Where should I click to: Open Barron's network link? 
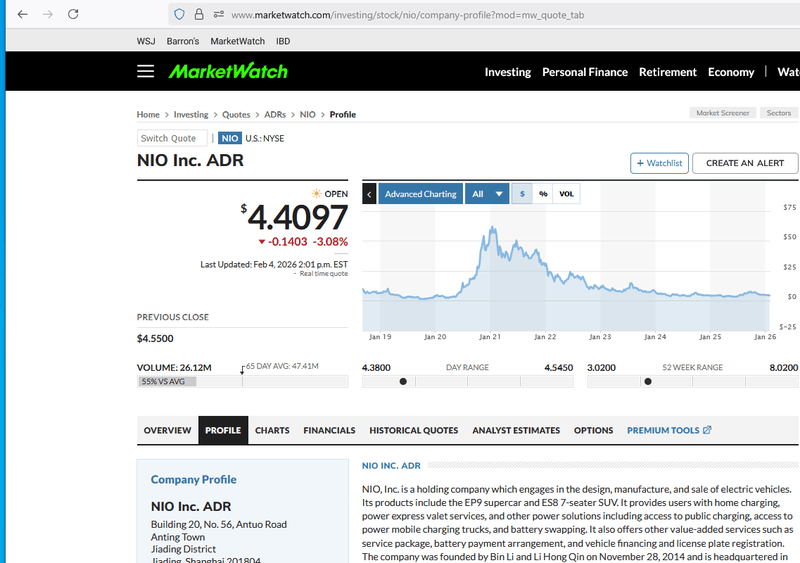click(183, 41)
